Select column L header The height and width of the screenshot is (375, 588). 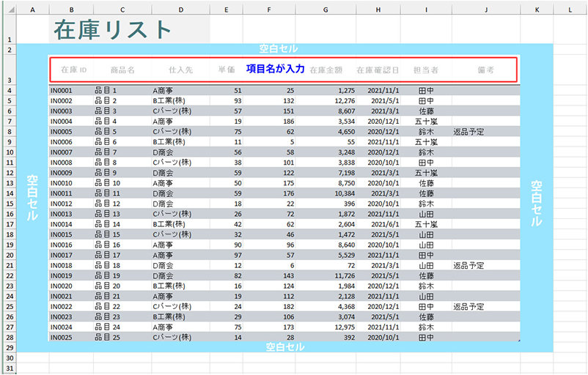coord(570,10)
